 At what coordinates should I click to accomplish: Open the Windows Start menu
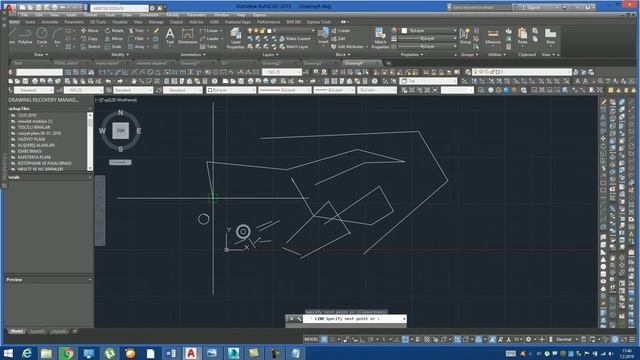click(8, 353)
